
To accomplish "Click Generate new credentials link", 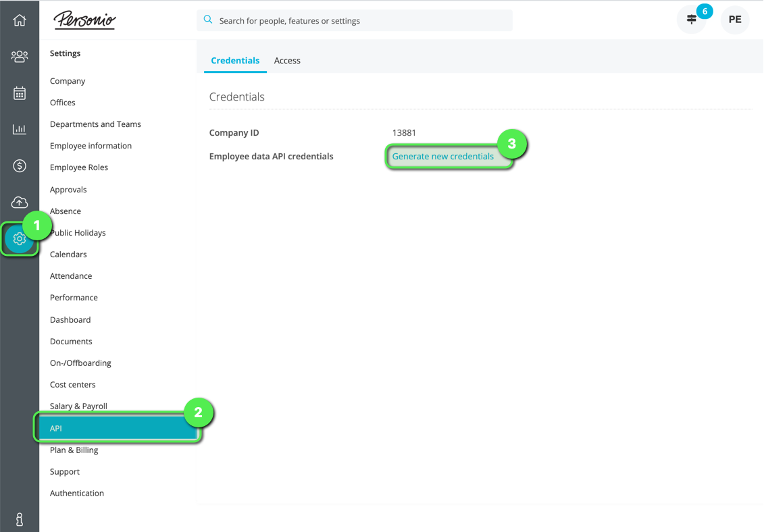I will click(x=443, y=157).
